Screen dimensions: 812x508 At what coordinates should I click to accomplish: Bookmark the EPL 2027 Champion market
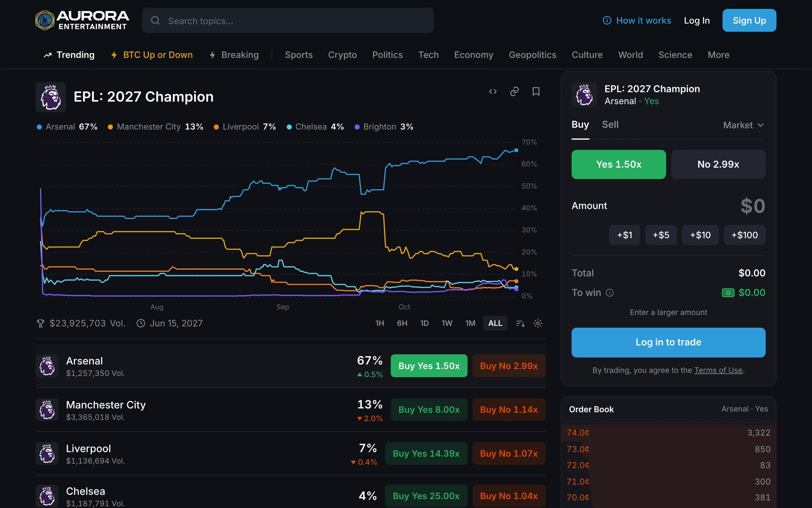pos(536,91)
